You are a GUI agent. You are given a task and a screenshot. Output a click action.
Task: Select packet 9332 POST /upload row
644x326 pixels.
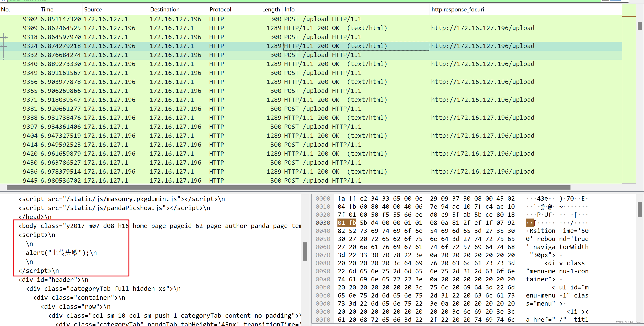(x=311, y=55)
